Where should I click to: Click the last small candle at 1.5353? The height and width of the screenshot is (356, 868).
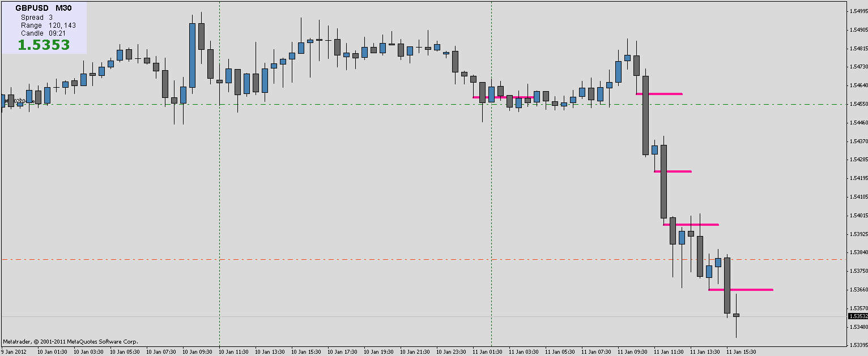pos(736,315)
